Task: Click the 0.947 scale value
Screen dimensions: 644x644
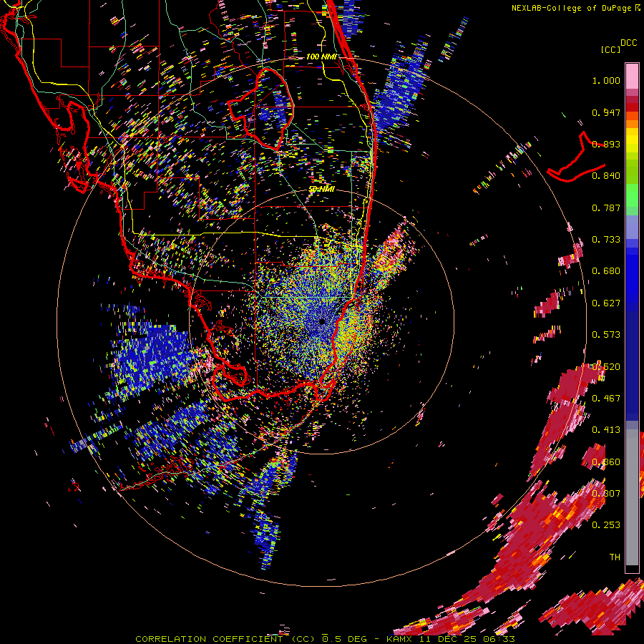Action: pyautogui.click(x=606, y=112)
